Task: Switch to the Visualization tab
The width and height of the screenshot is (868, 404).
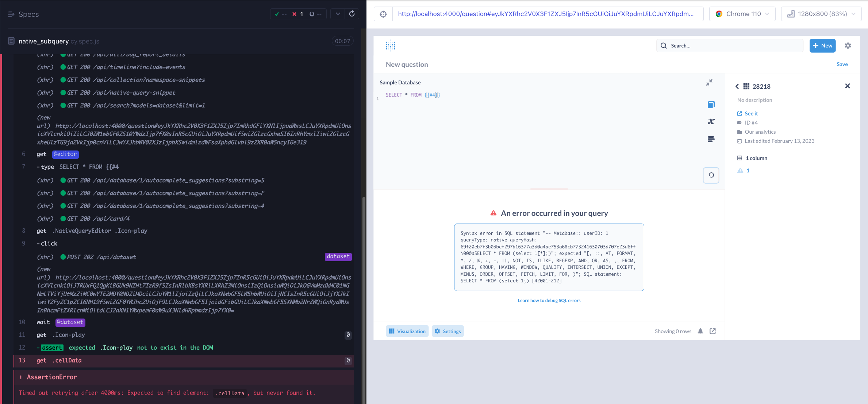Action: [x=407, y=331]
